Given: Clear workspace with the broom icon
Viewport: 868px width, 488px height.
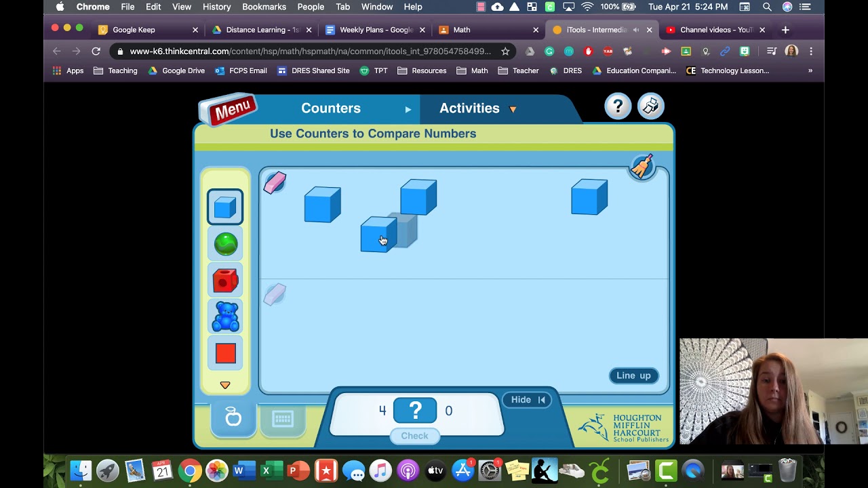Looking at the screenshot, I should pyautogui.click(x=642, y=167).
